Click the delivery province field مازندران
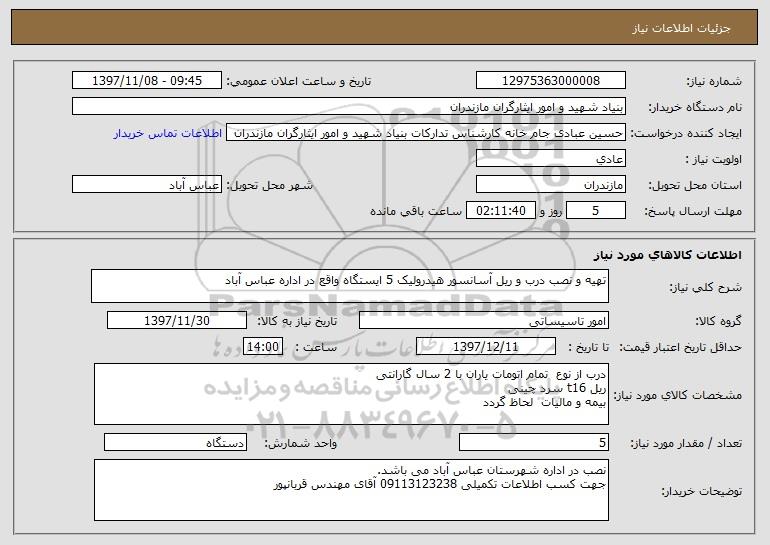The image size is (770, 545). click(550, 185)
